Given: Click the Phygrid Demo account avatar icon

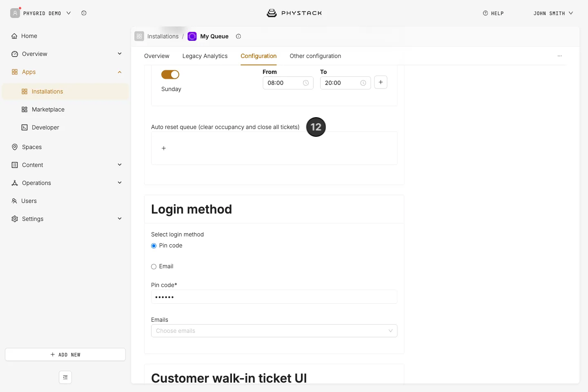Looking at the screenshot, I should pos(15,13).
